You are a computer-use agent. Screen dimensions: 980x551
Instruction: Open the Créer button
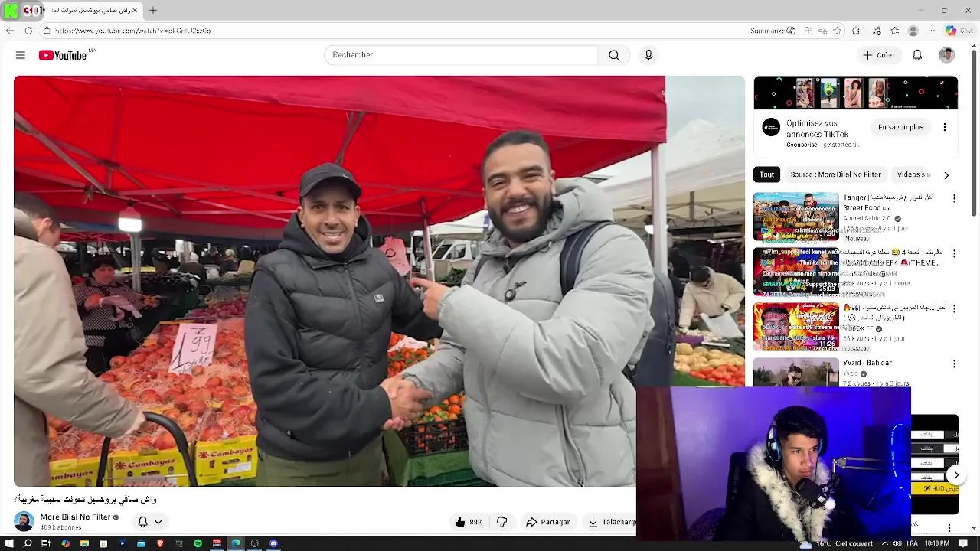[x=879, y=55]
